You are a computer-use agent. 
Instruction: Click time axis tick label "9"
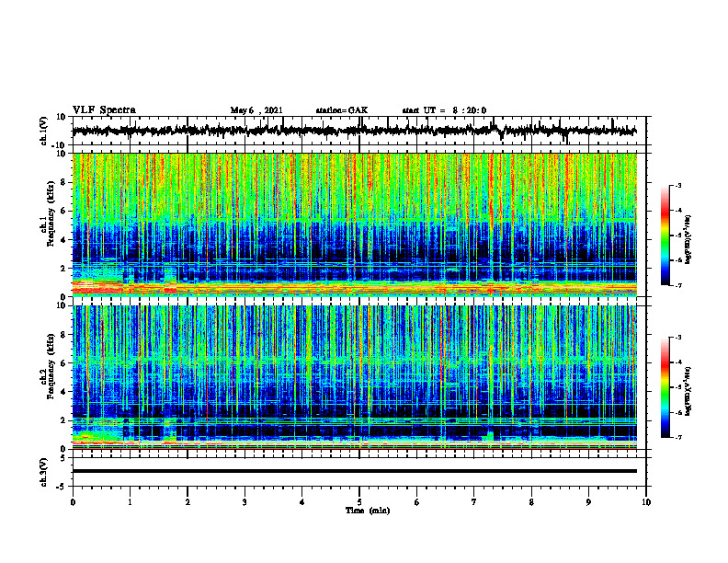coord(588,502)
